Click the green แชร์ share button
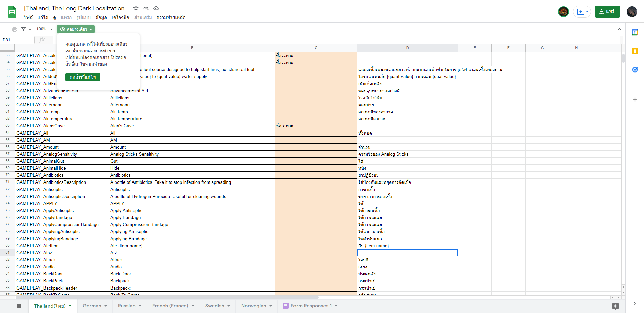Screen dimensions: 644x313 (x=607, y=12)
